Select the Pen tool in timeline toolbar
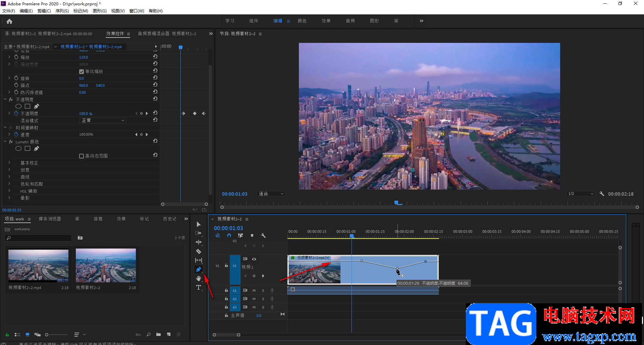 click(x=198, y=269)
